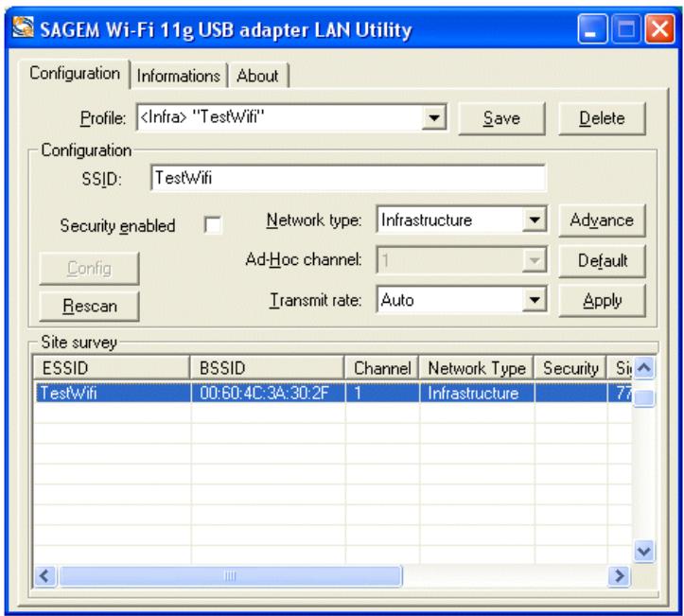This screenshot has width=684, height=616.
Task: Click the site survey scroll down arrow
Action: point(644,552)
